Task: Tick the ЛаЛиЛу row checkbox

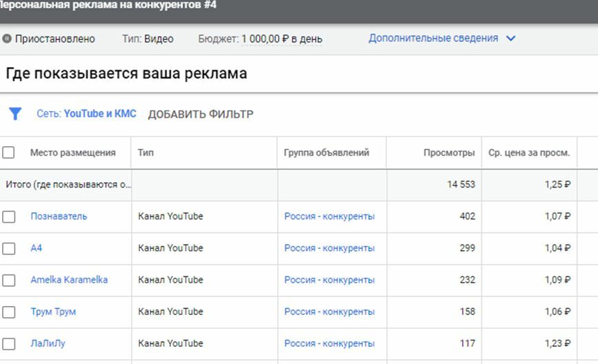Action: (x=8, y=344)
